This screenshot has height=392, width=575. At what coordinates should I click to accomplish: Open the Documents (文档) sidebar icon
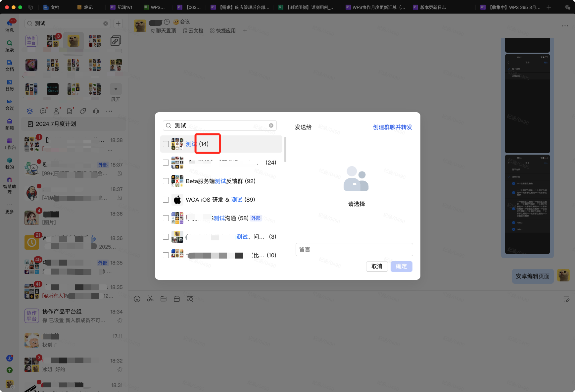point(10,65)
